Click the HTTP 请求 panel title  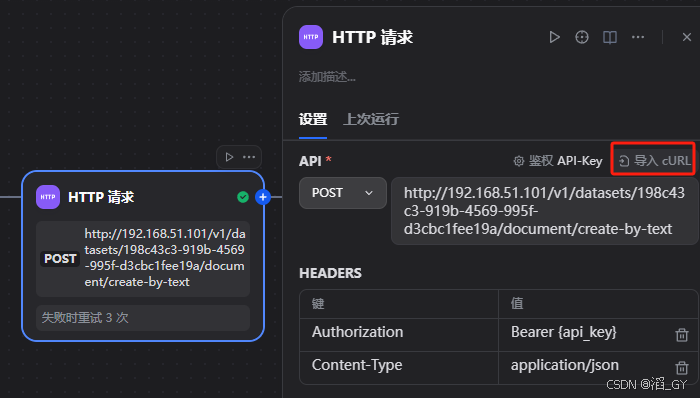(372, 37)
